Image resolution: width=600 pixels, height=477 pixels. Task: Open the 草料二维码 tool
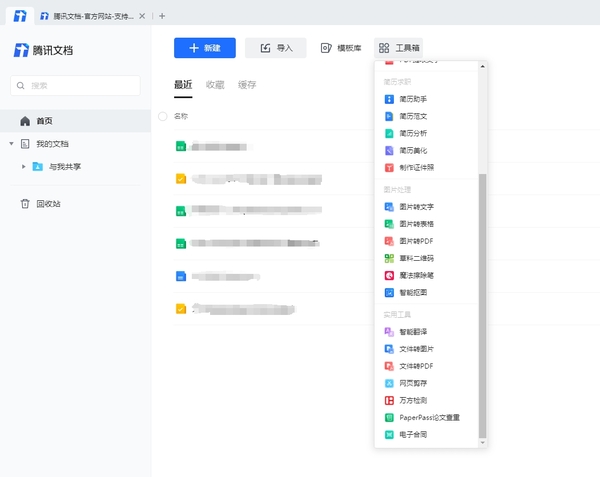coord(416,258)
